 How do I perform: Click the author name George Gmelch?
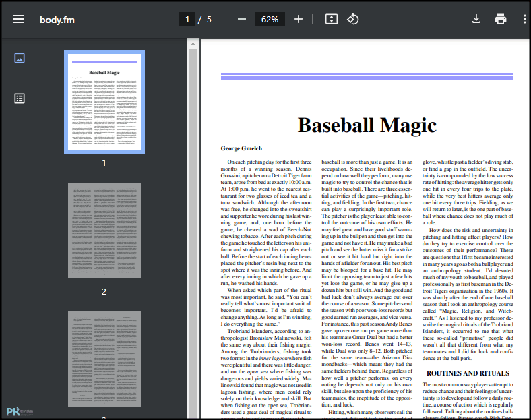pyautogui.click(x=241, y=148)
